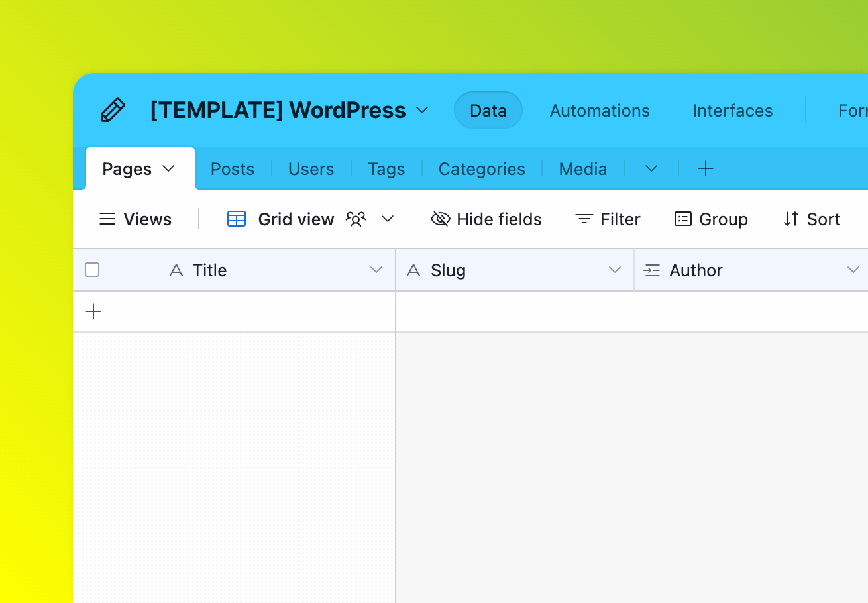Image resolution: width=868 pixels, height=603 pixels.
Task: Open the collaborative view people icon
Action: [356, 219]
